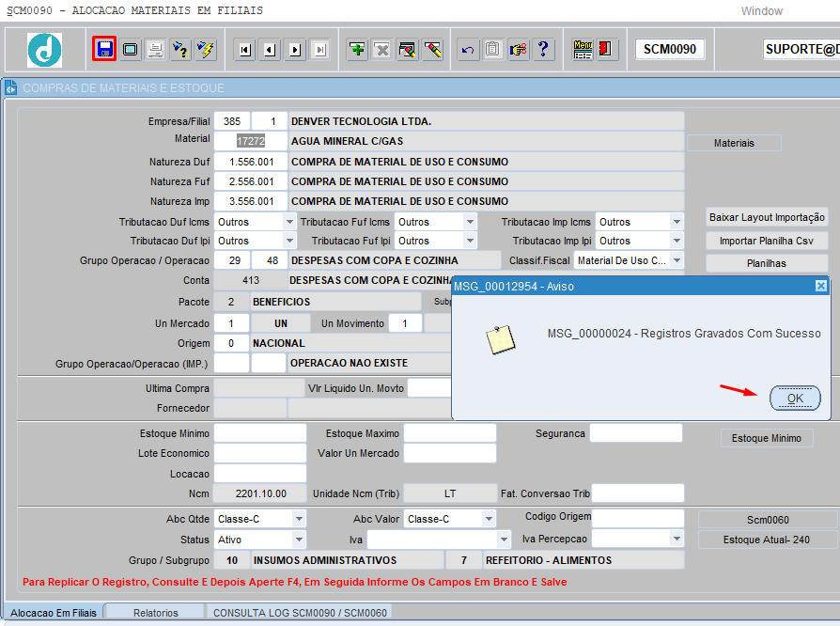
Task: Click the eraser Clear Record icon
Action: tap(433, 50)
